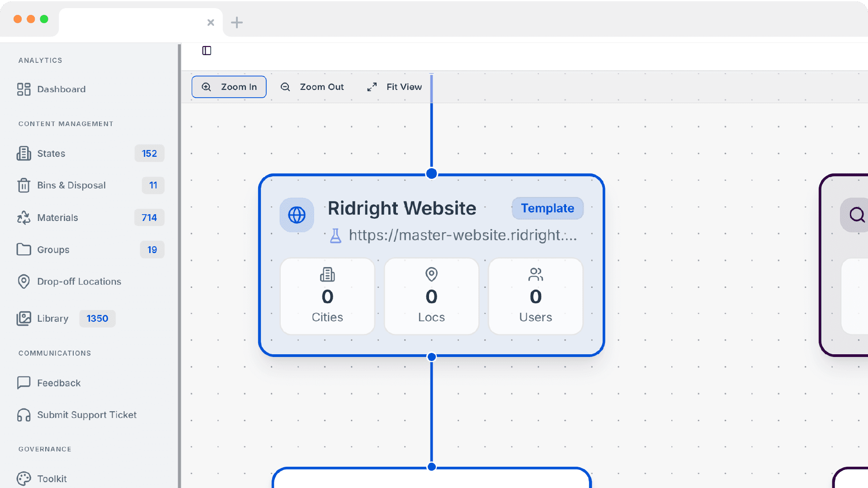Screen dimensions: 868x488
Task: Click the globe icon on Ridright Website node
Action: click(x=297, y=215)
